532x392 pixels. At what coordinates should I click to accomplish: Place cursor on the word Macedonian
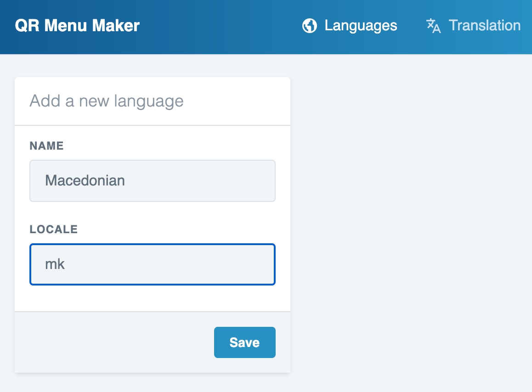(85, 181)
